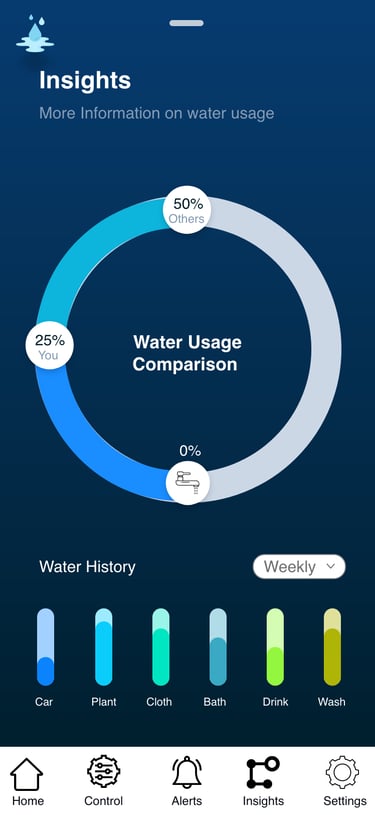
Task: Tap the 50% Others marker
Action: pos(187,209)
